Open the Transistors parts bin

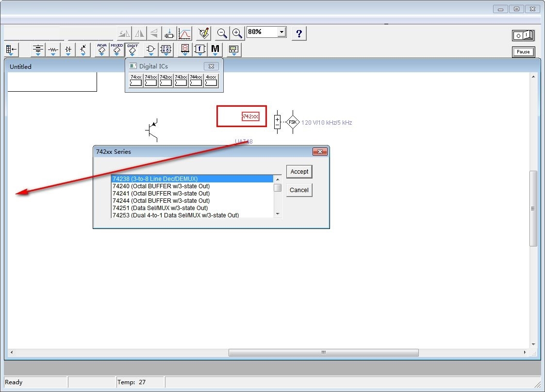[83, 49]
